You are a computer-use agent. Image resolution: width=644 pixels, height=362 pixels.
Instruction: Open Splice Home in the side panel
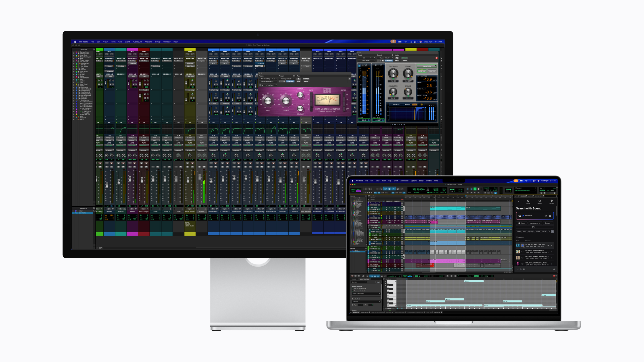point(528,202)
